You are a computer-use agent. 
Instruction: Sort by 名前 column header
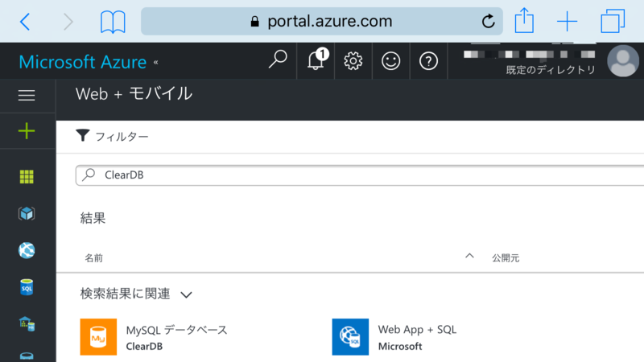[93, 258]
